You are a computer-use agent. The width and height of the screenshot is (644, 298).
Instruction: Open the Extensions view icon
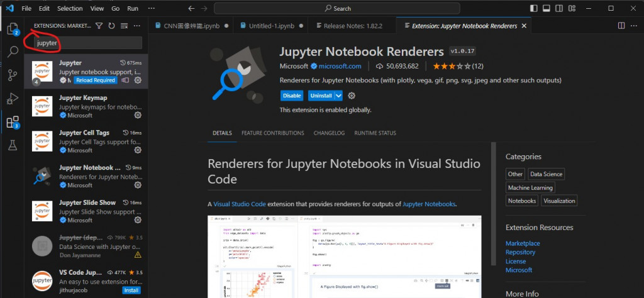(x=13, y=123)
